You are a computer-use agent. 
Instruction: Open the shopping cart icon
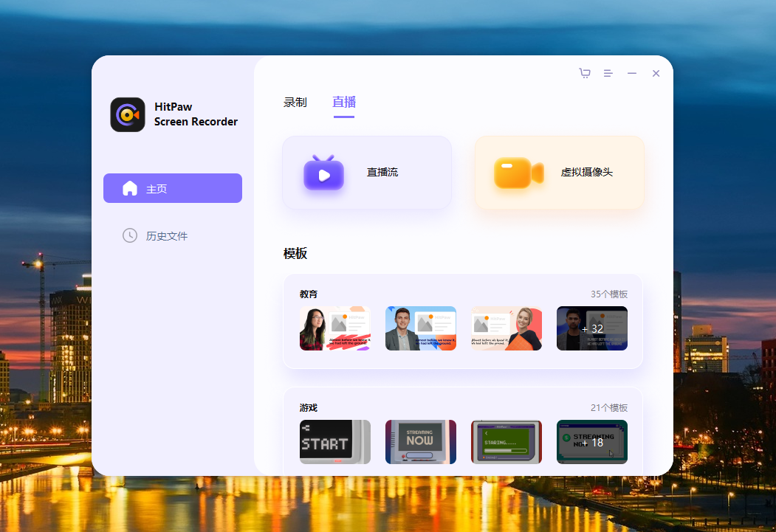585,73
